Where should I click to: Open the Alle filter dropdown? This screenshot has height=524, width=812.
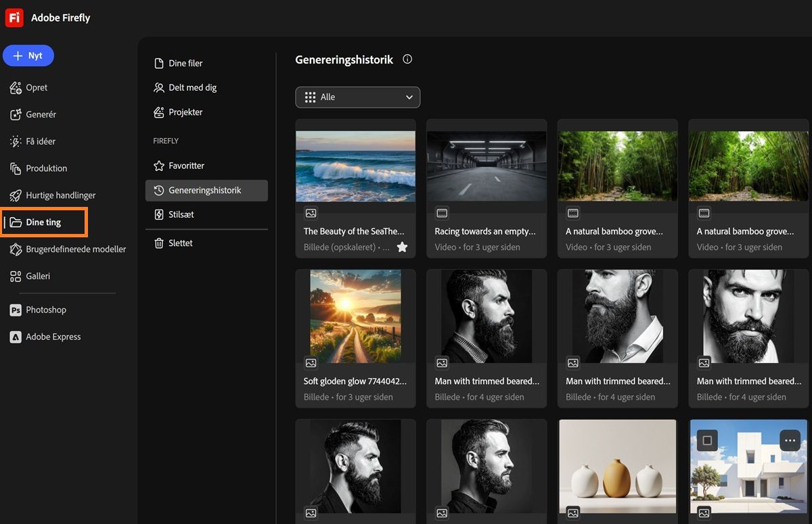[357, 97]
